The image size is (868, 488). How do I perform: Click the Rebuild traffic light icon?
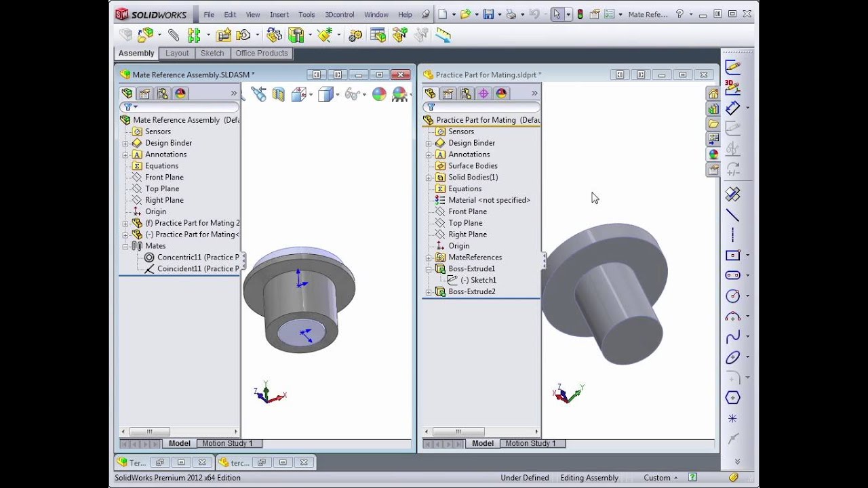580,14
